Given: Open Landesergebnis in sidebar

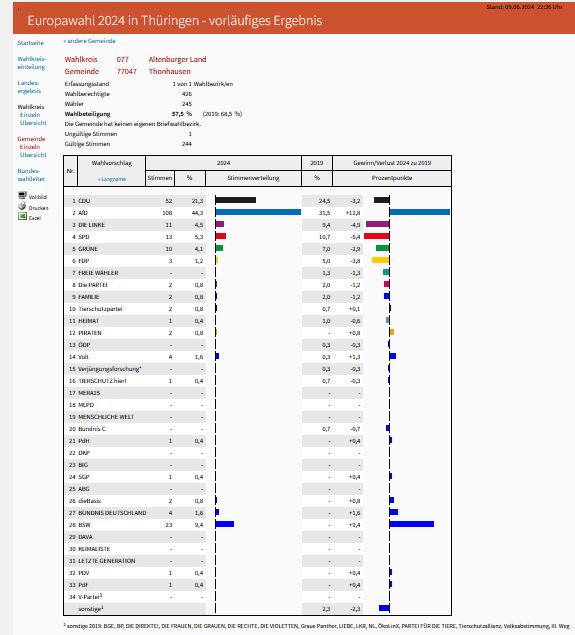Looking at the screenshot, I should (x=29, y=87).
